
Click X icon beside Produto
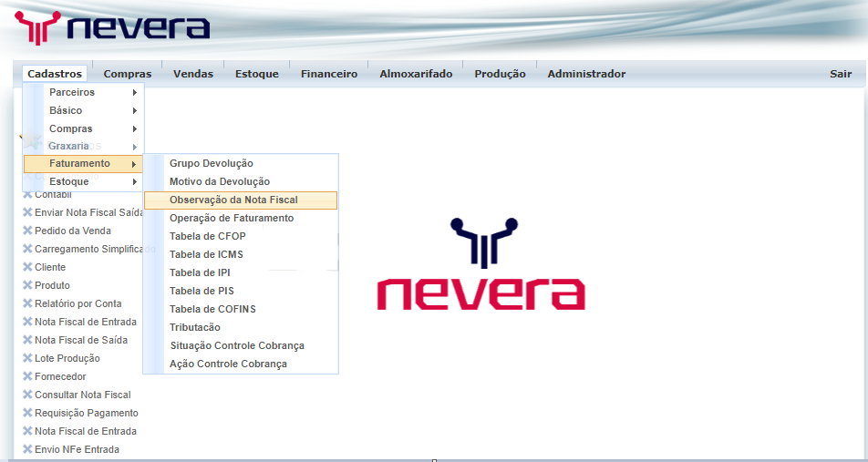pos(27,285)
